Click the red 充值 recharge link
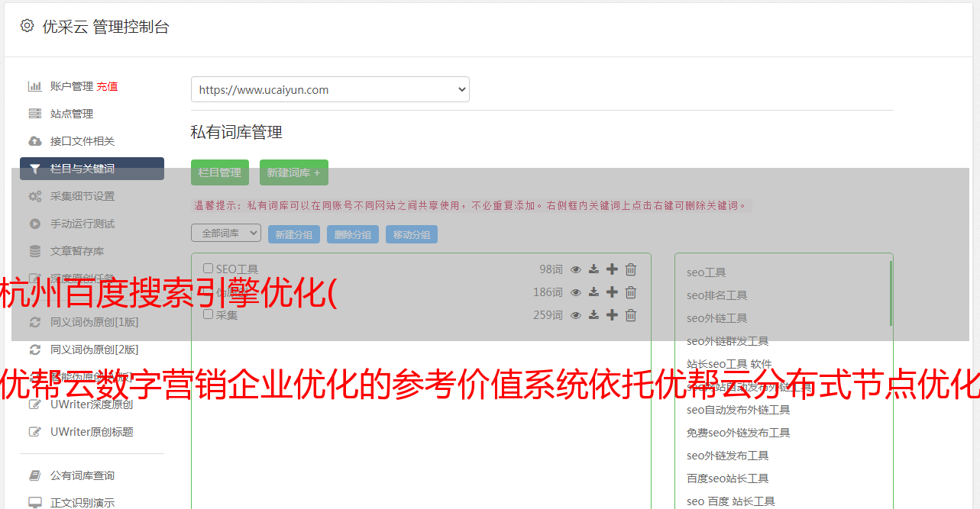This screenshot has height=509, width=980. click(107, 86)
